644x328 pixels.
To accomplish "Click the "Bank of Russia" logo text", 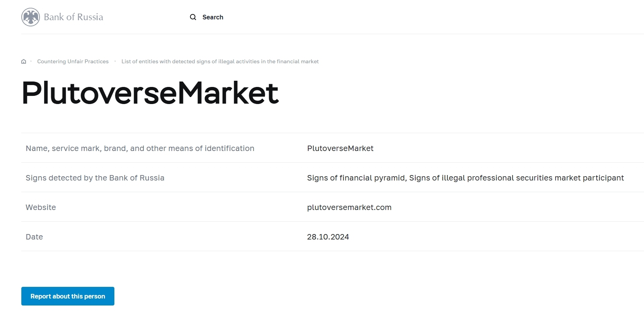I will point(73,17).
